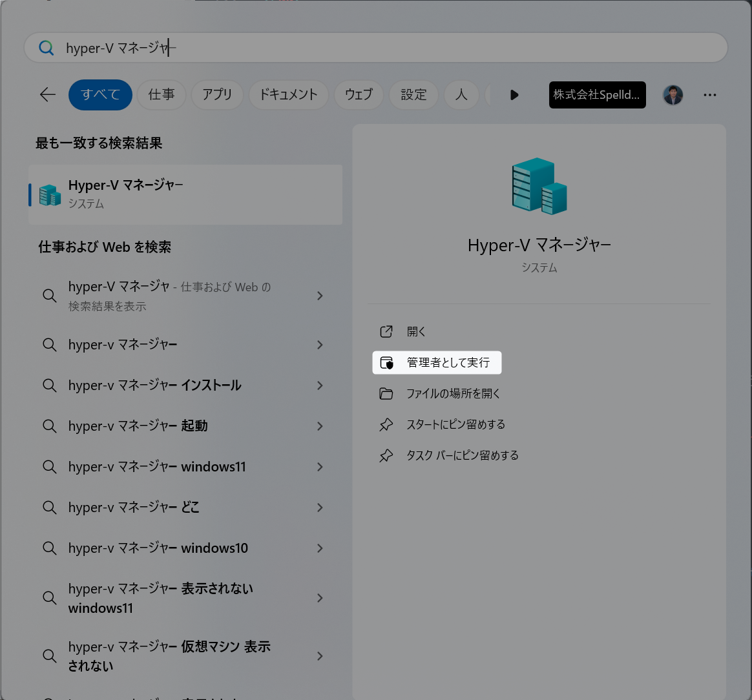Switch to the 人 filter tab
This screenshot has height=700, width=752.
pyautogui.click(x=461, y=94)
